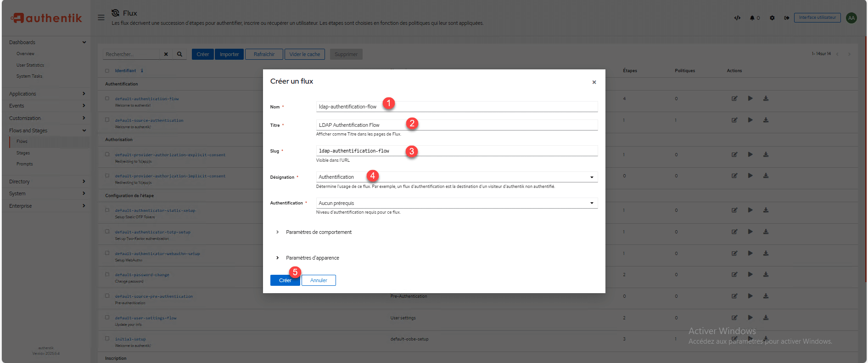Open the settings gear icon in header
This screenshot has width=868, height=363.
(x=772, y=18)
